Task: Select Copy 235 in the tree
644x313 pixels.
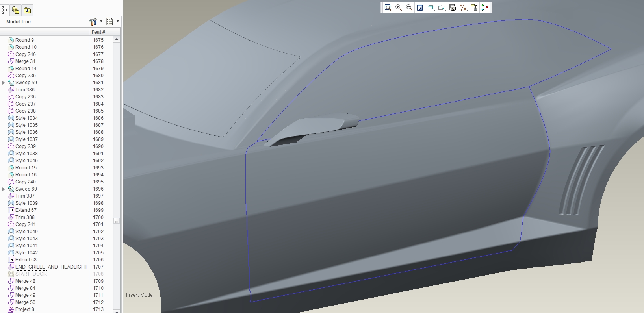Action: [x=26, y=76]
